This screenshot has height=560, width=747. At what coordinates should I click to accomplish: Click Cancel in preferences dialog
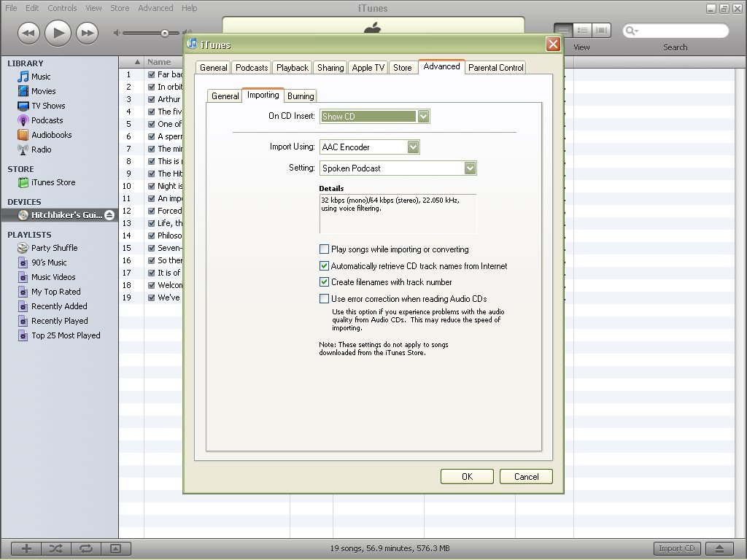526,477
